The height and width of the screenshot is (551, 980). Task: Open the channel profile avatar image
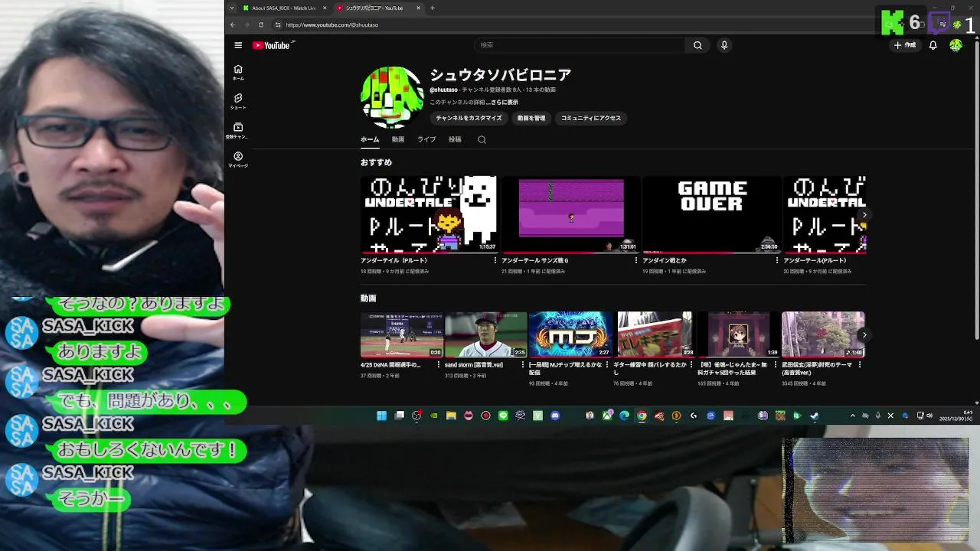pos(391,97)
